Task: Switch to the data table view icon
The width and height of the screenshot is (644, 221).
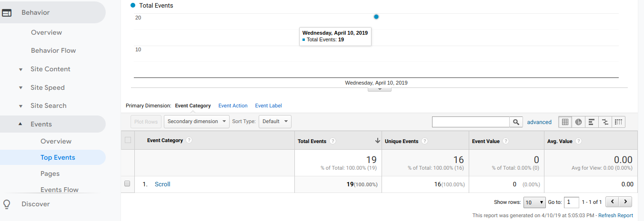Action: [565, 122]
